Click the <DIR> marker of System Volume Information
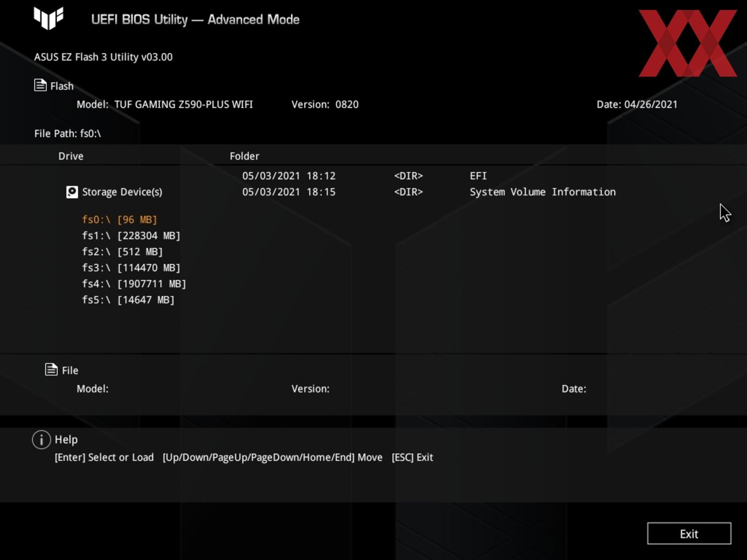Screen dimensions: 747x560 point(409,192)
